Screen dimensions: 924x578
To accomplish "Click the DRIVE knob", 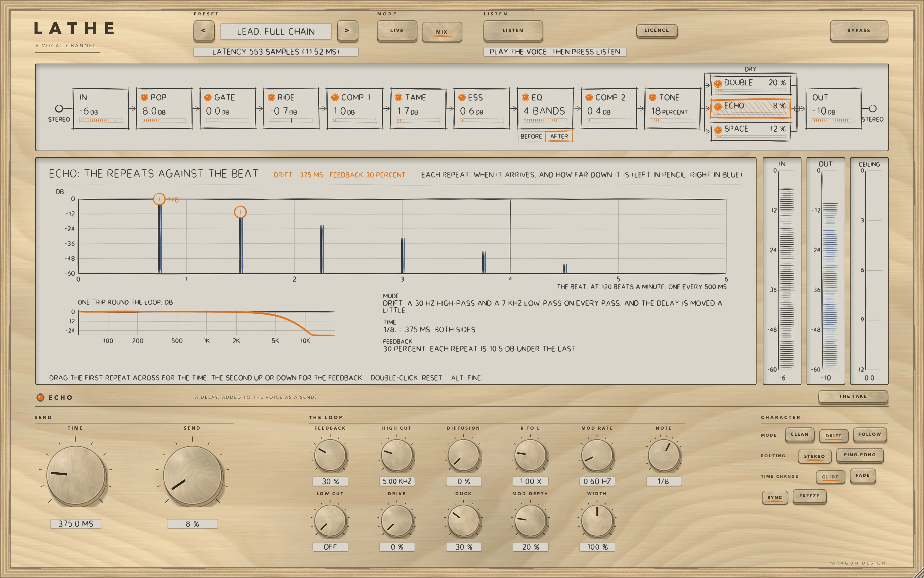I will 397,521.
